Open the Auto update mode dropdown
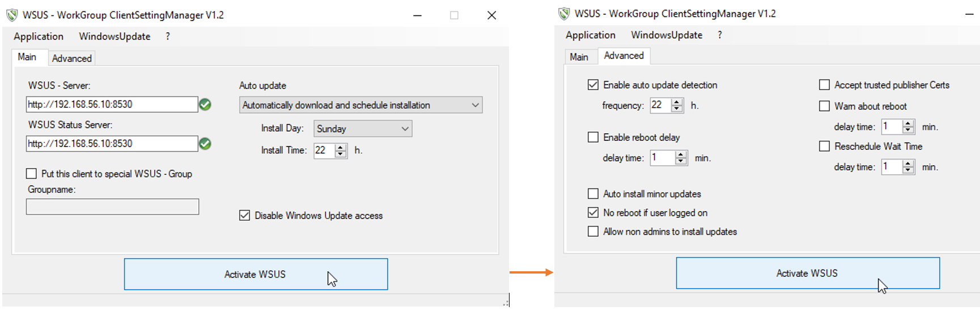980x311 pixels. tap(361, 105)
